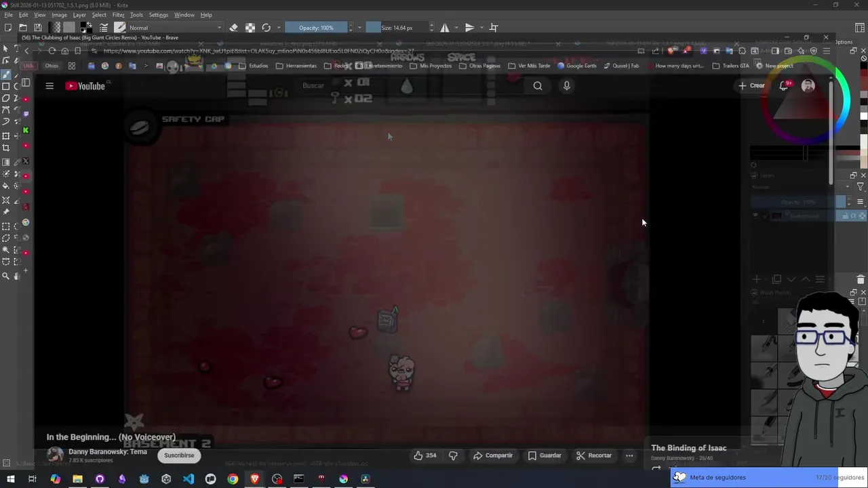Toggle Krita's eraser mode
868x488 pixels.
[233, 28]
